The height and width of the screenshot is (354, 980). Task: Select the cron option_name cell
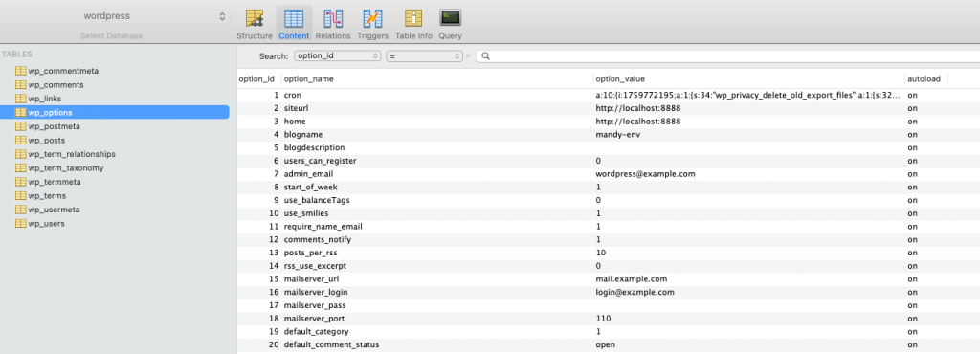293,96
